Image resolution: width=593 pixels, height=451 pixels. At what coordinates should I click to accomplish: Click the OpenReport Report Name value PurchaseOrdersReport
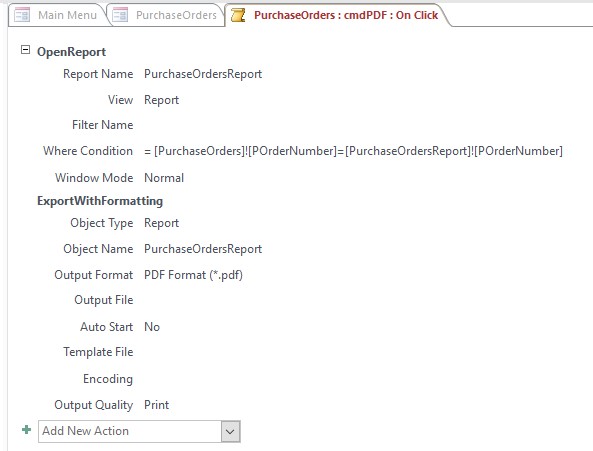(x=203, y=74)
